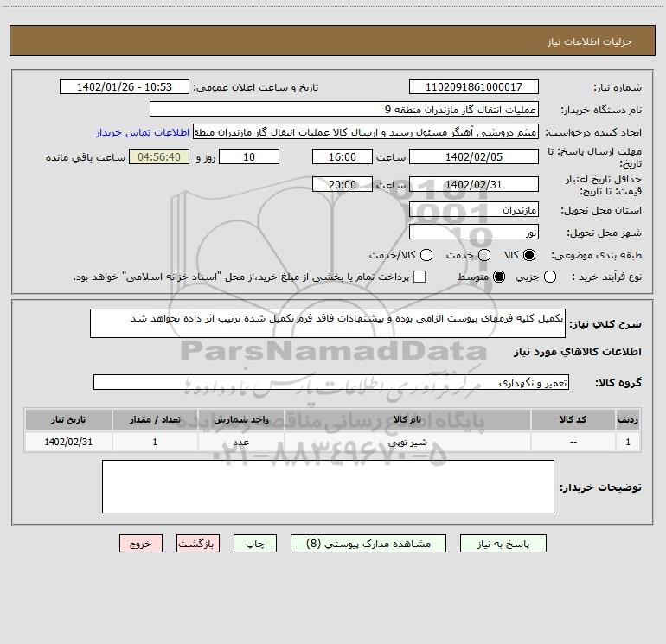Click the بازگشت back button
Image resolution: width=666 pixels, height=644 pixels.
[198, 544]
